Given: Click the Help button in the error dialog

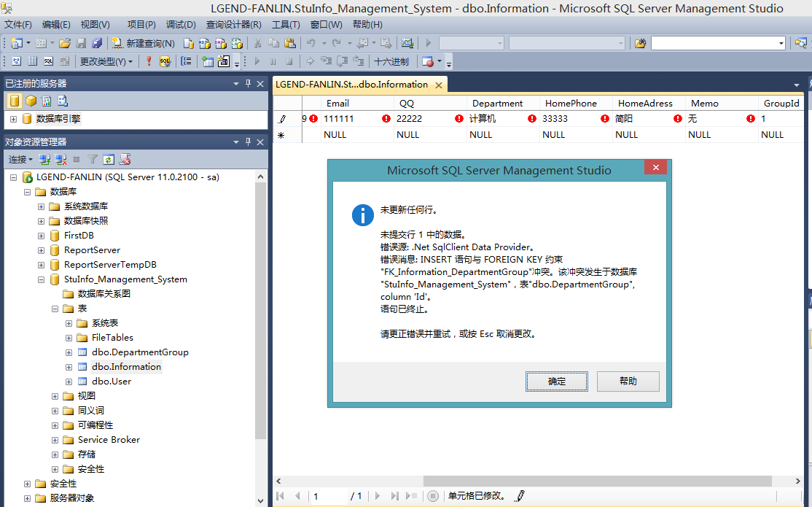Looking at the screenshot, I should 628,382.
